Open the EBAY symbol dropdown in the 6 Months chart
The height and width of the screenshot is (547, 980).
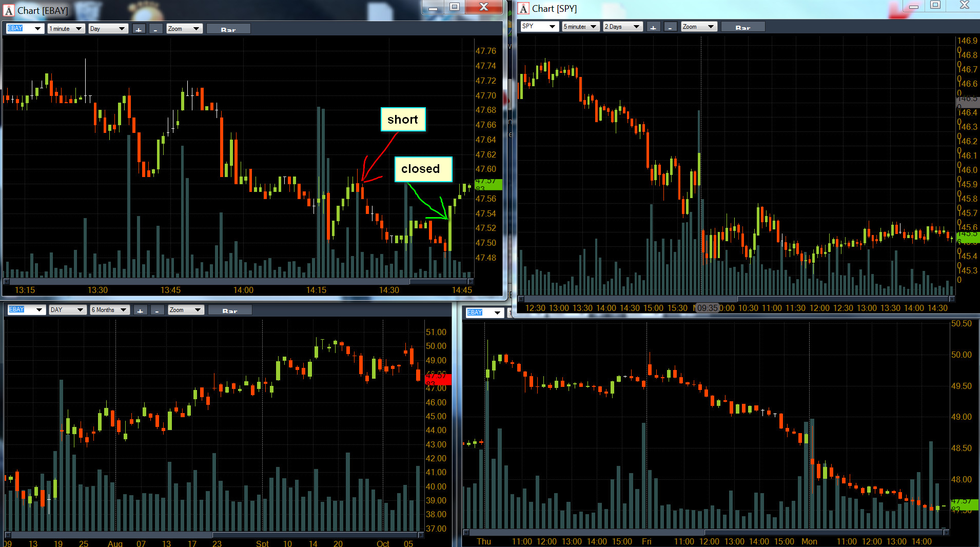click(27, 310)
